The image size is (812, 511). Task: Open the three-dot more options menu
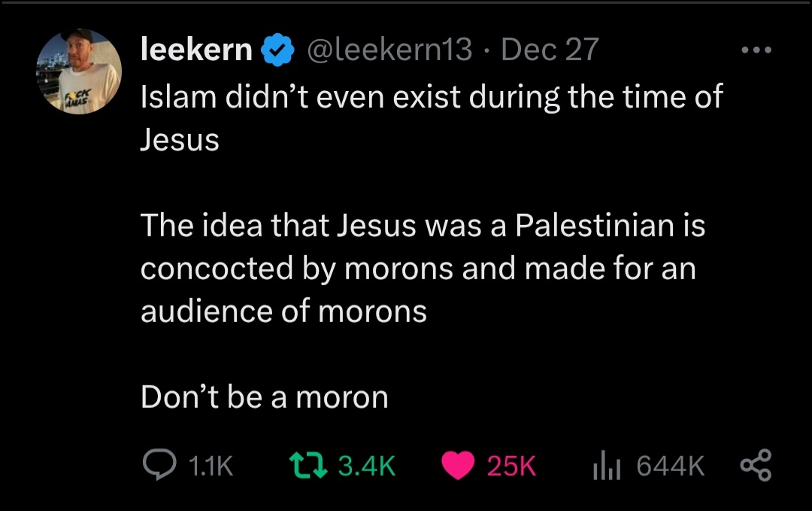756,50
